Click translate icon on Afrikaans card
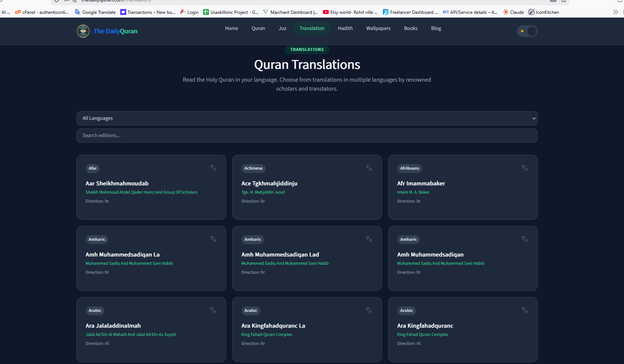This screenshot has width=624, height=364. point(525,168)
